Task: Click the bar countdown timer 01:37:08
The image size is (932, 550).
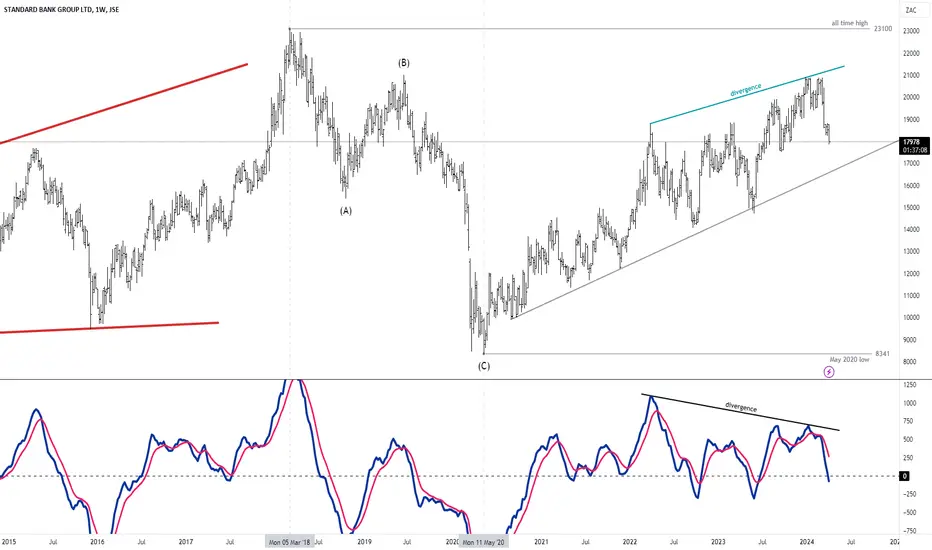Action: (x=915, y=150)
